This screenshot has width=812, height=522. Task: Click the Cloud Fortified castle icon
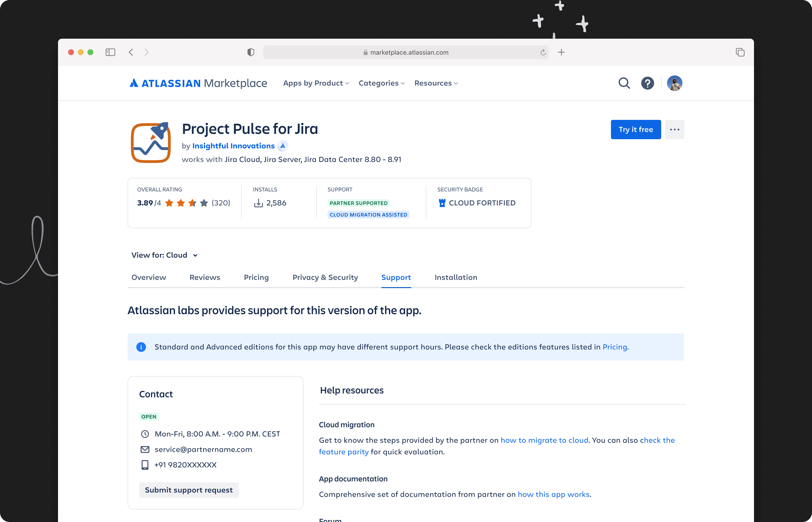442,203
